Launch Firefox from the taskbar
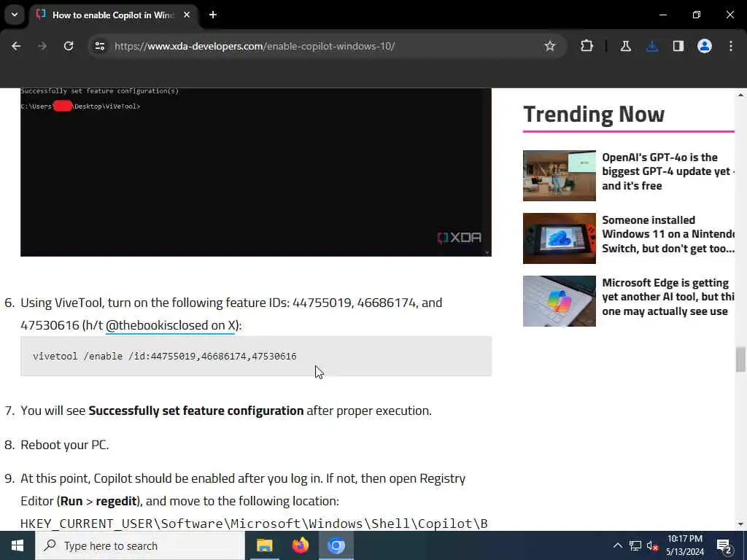Image resolution: width=747 pixels, height=560 pixels. (x=300, y=545)
